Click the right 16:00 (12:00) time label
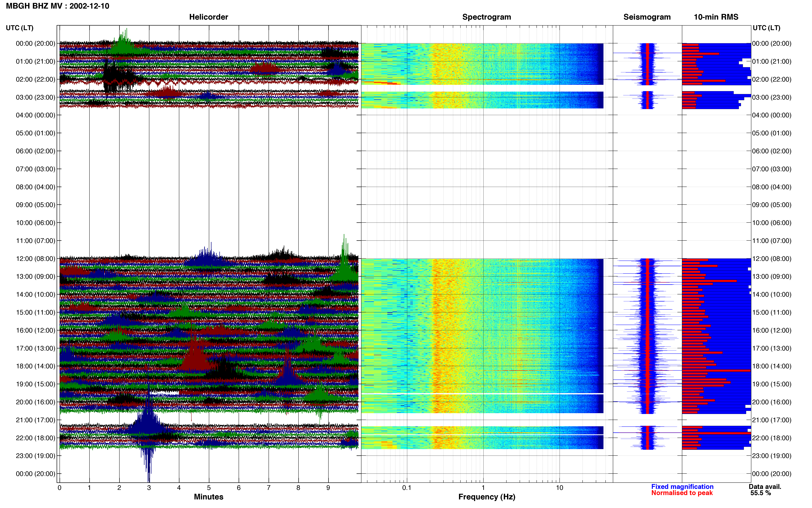The width and height of the screenshot is (812, 508). pyautogui.click(x=772, y=330)
